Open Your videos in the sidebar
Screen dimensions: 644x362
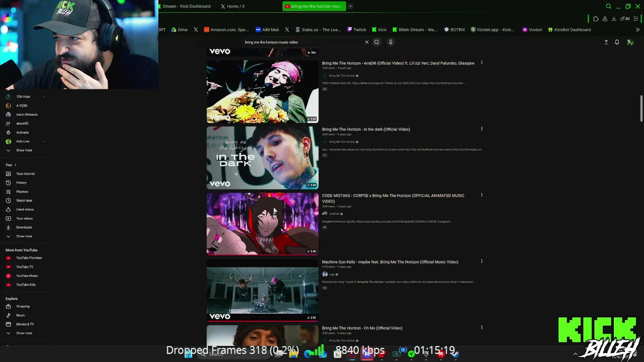coord(24,219)
